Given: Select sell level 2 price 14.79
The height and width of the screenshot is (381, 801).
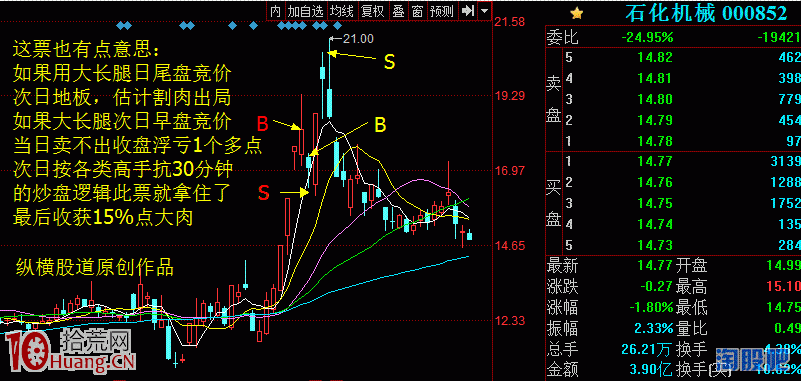Looking at the screenshot, I should tap(654, 120).
